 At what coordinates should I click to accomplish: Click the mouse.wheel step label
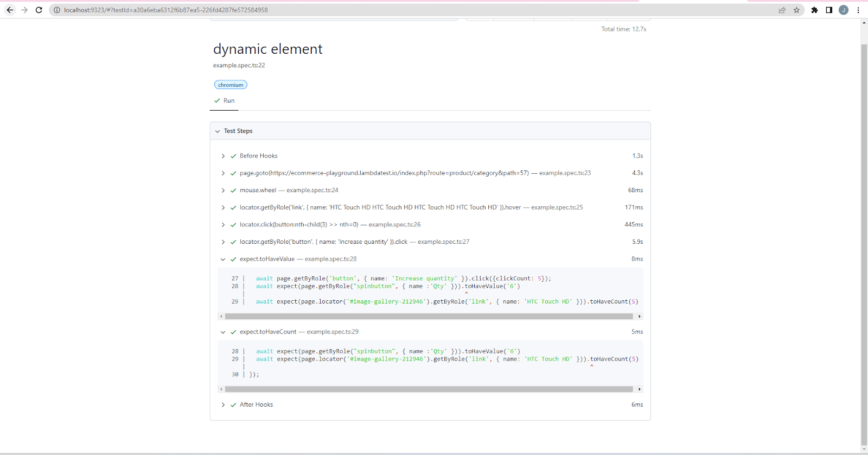tap(258, 190)
